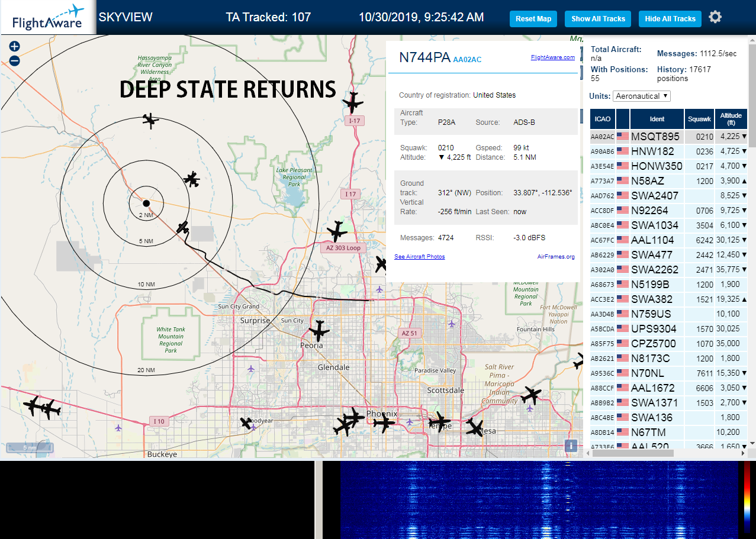Screen dimensions: 756x539
Task: Select the AAL1672 aircraft row
Action: click(x=668, y=388)
